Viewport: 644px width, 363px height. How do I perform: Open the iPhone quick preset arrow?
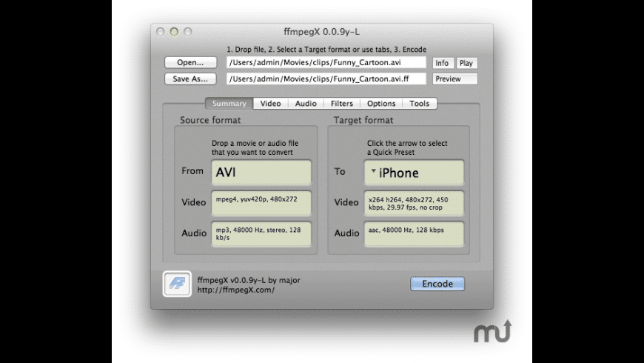pyautogui.click(x=373, y=170)
